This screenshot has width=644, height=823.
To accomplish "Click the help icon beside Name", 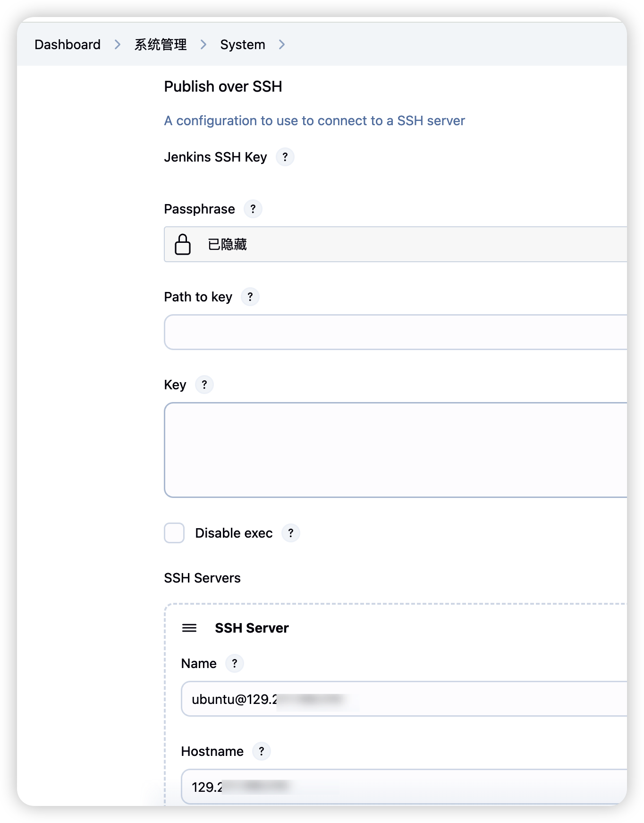I will [234, 663].
